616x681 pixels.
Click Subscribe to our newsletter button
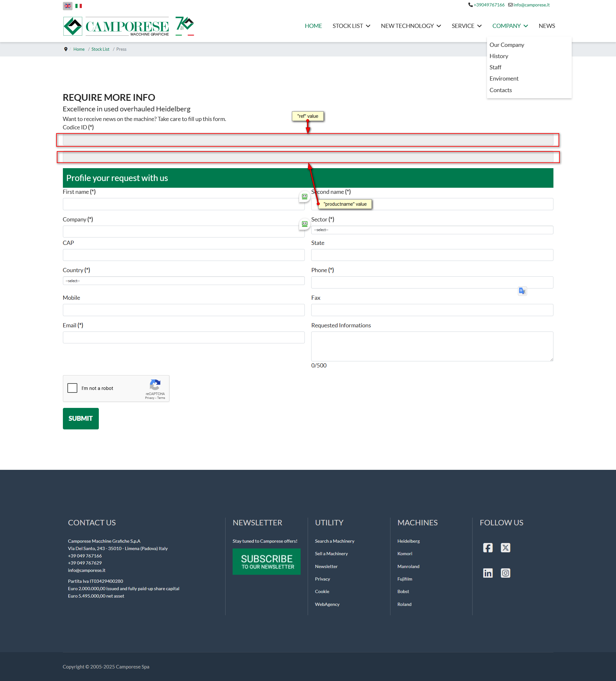(x=267, y=561)
